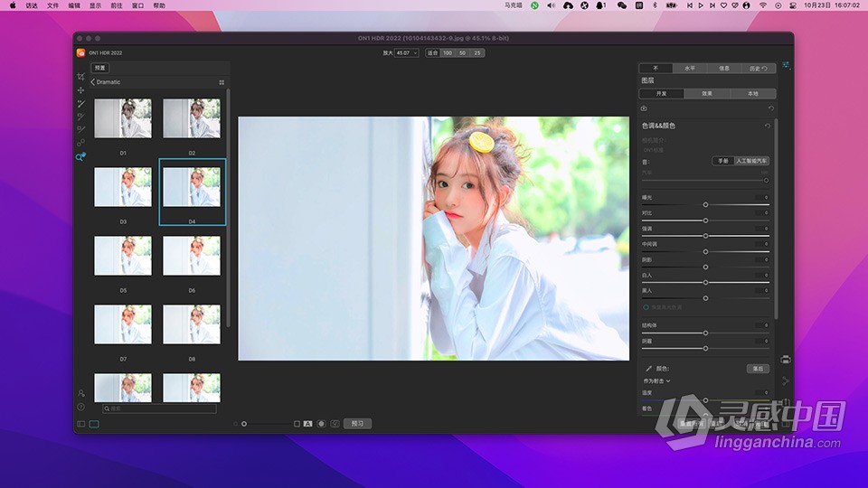Apply the D2 preset thumbnail

(x=192, y=118)
